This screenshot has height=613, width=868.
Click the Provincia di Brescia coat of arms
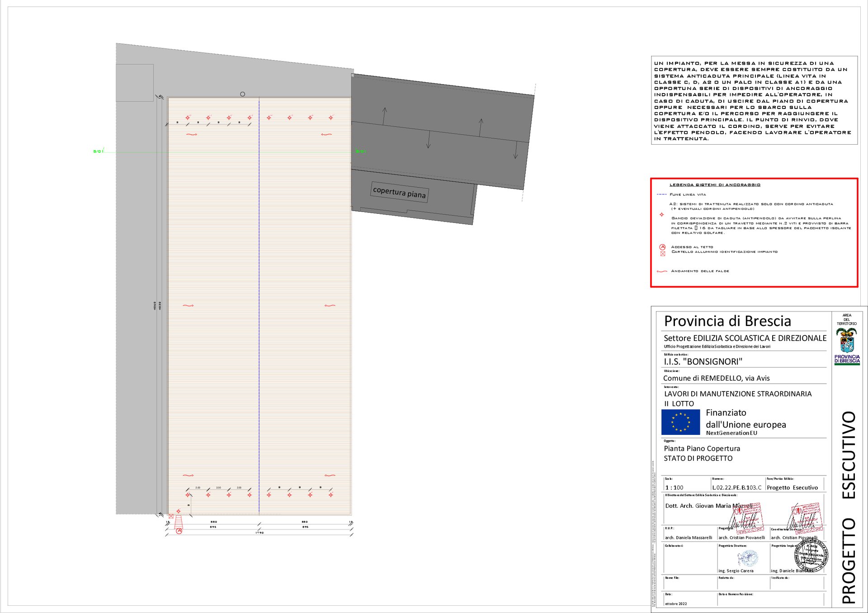tap(846, 340)
